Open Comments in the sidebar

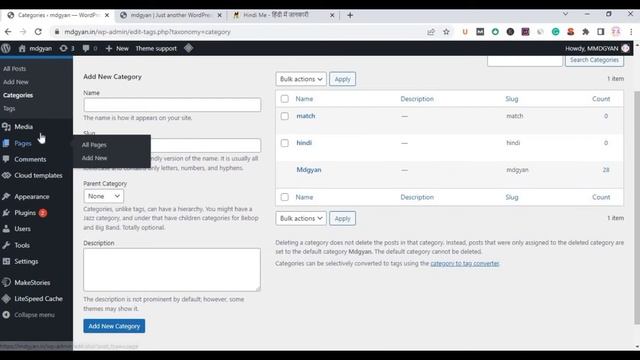click(x=30, y=159)
